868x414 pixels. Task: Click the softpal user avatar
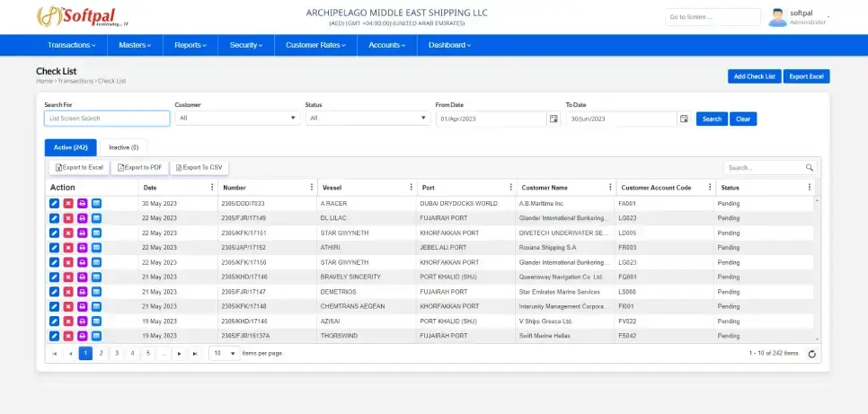pyautogui.click(x=777, y=17)
